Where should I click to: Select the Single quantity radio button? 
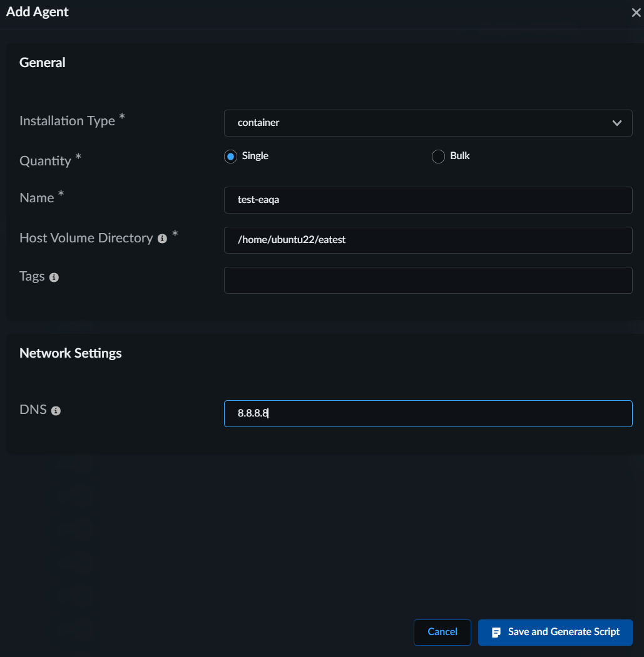point(231,157)
